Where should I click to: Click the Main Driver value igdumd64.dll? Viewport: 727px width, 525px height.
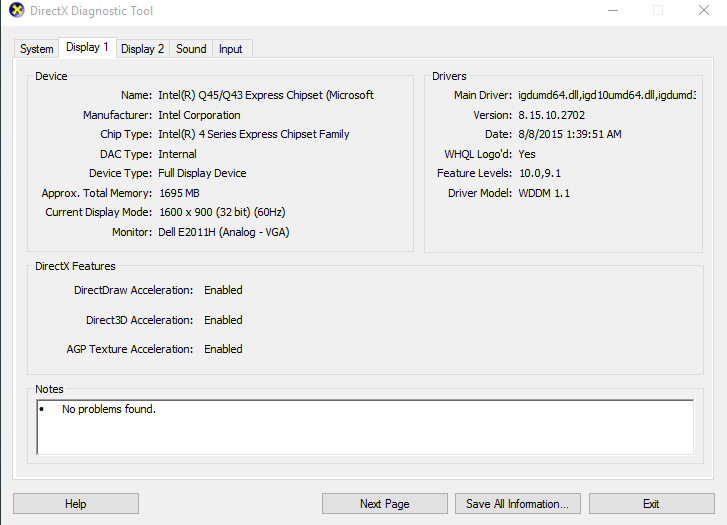[607, 95]
